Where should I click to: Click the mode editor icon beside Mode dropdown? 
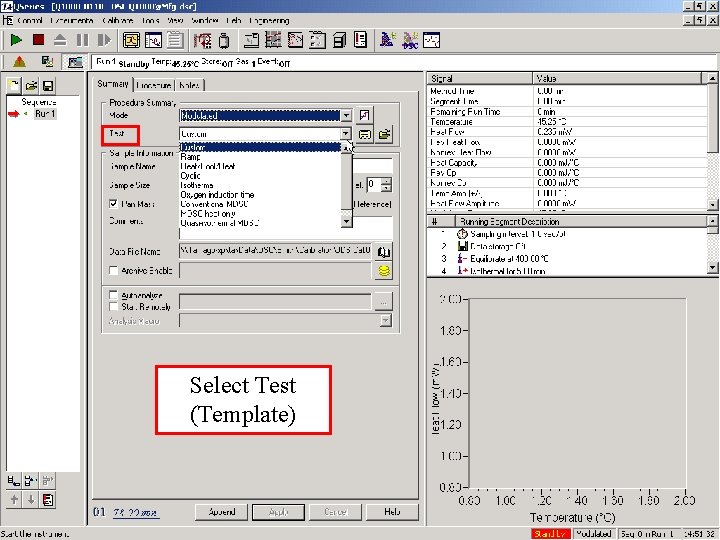[365, 115]
